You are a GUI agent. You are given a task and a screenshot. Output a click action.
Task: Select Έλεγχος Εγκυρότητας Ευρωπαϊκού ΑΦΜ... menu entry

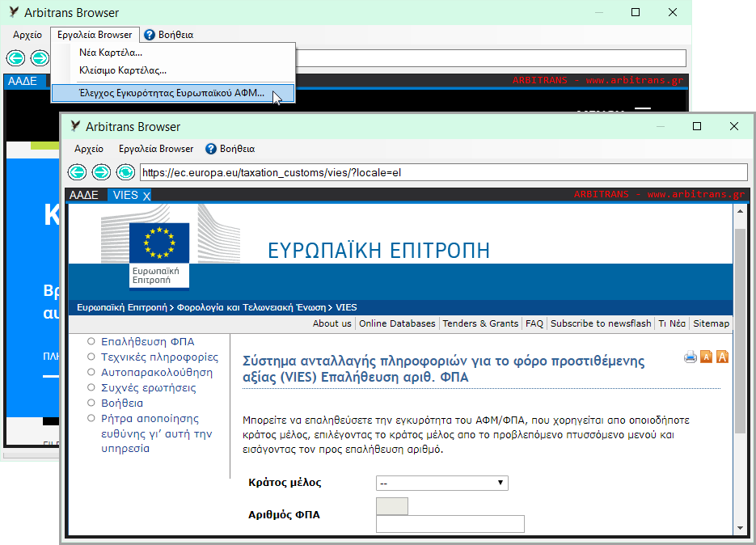[x=173, y=93]
